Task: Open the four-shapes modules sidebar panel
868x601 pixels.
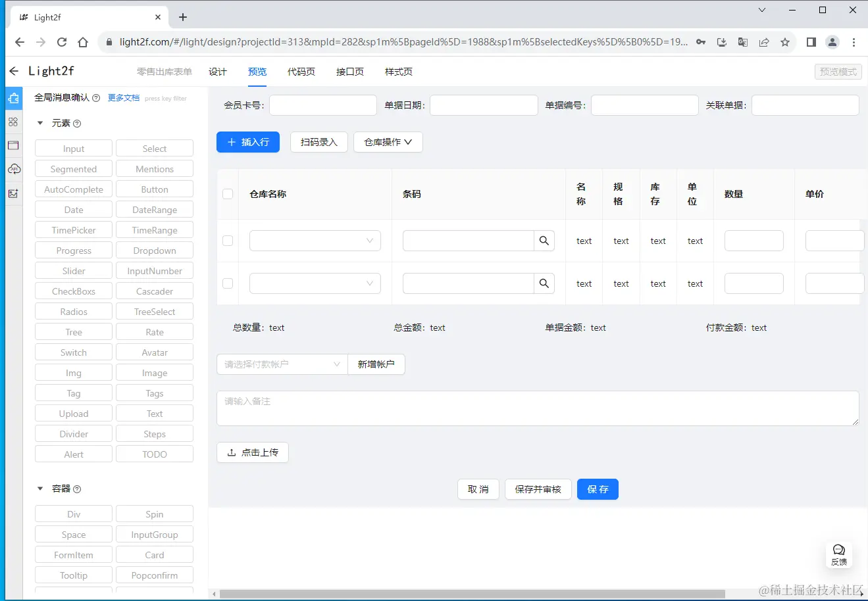Action: click(x=13, y=122)
